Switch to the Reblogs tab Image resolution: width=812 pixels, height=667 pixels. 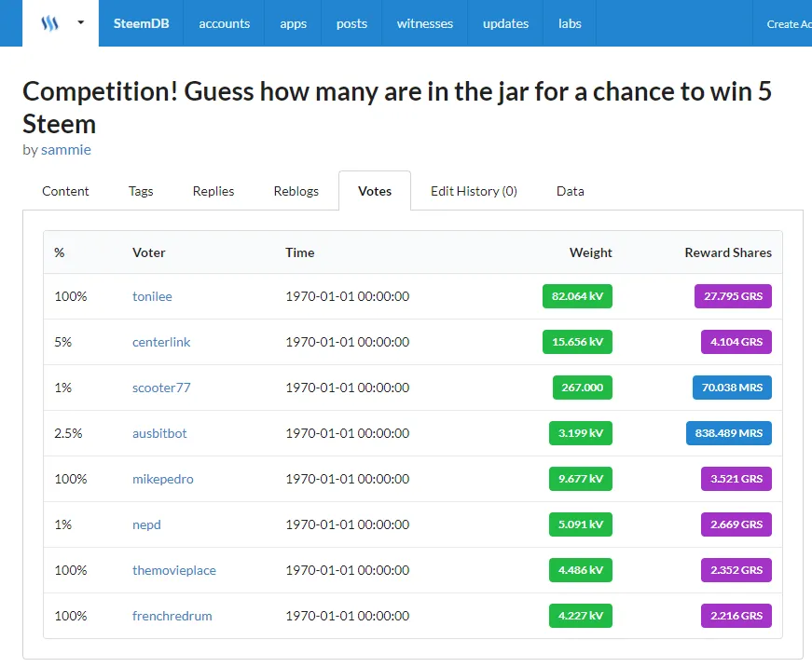coord(296,191)
